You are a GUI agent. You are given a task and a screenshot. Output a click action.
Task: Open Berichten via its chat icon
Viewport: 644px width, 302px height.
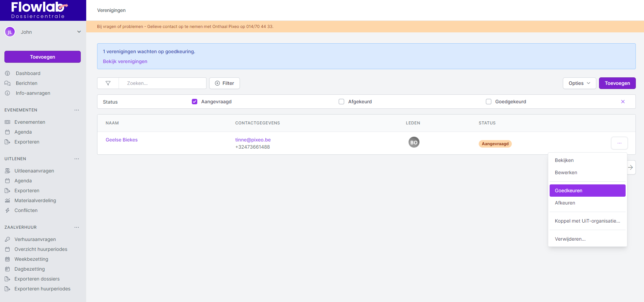pyautogui.click(x=7, y=83)
